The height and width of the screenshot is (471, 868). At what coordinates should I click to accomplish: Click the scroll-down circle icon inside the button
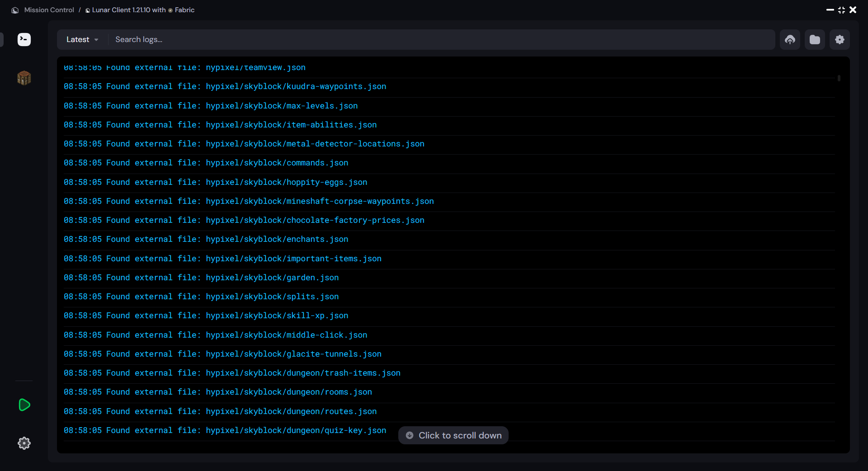click(x=410, y=435)
